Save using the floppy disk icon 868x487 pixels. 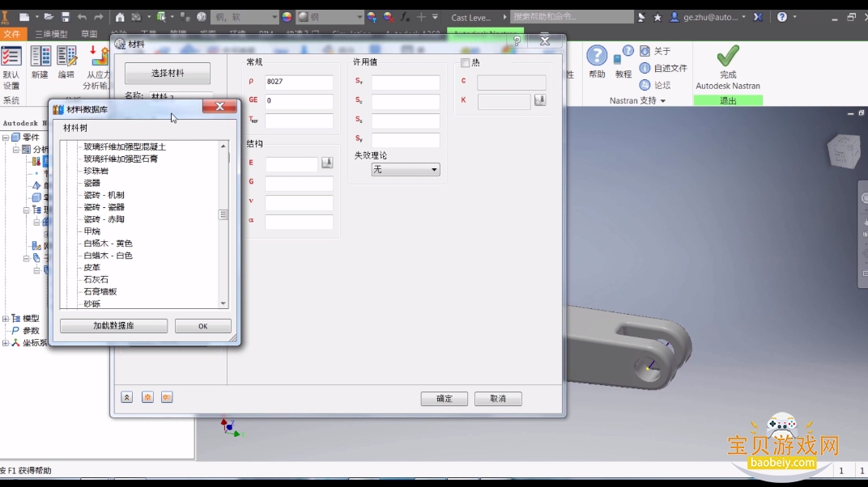(x=66, y=17)
